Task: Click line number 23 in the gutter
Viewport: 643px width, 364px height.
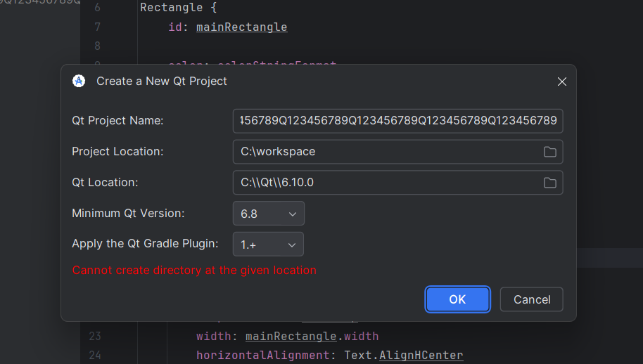Action: (95, 336)
